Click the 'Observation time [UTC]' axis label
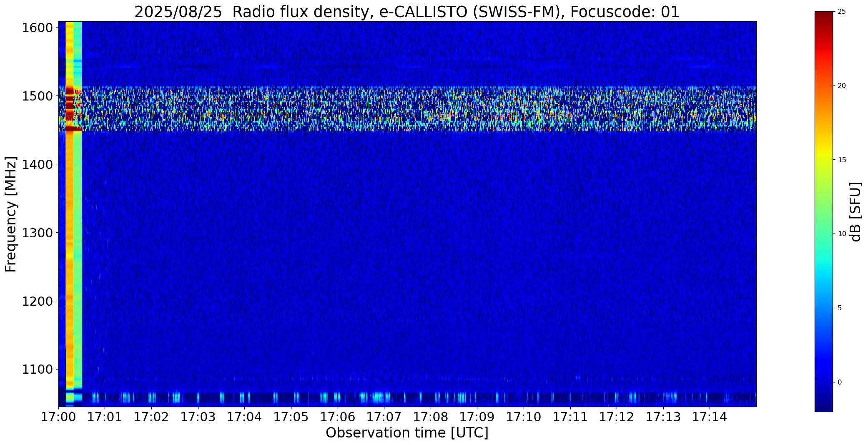Image resolution: width=868 pixels, height=445 pixels. [x=407, y=433]
